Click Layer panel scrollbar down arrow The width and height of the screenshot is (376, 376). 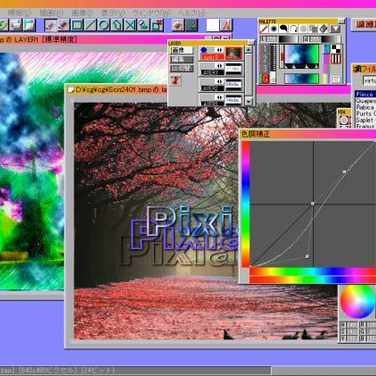pyautogui.click(x=248, y=102)
